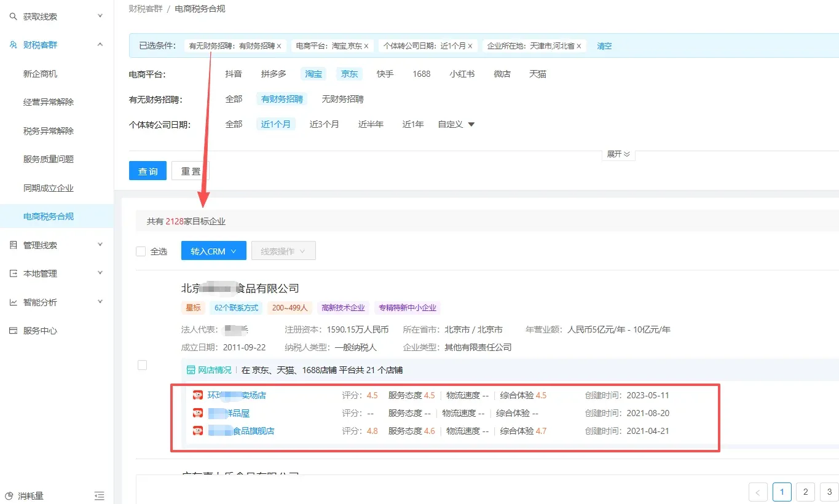Click the 智能分析 chart icon
The height and width of the screenshot is (504, 839).
14,302
